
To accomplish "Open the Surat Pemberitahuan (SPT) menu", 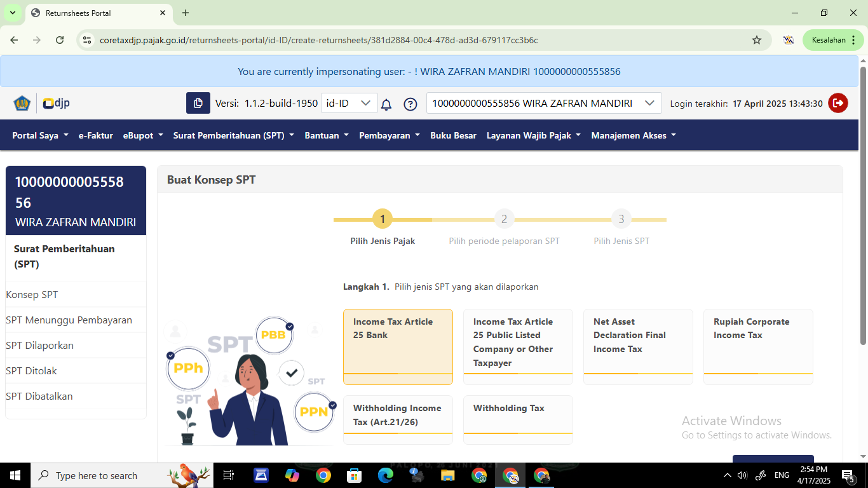I will 233,135.
